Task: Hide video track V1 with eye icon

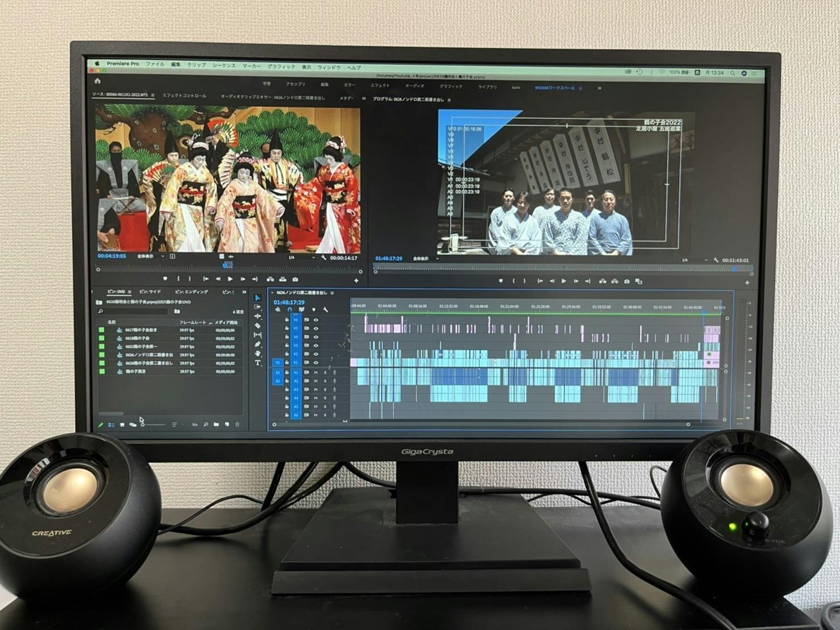Action: (316, 362)
